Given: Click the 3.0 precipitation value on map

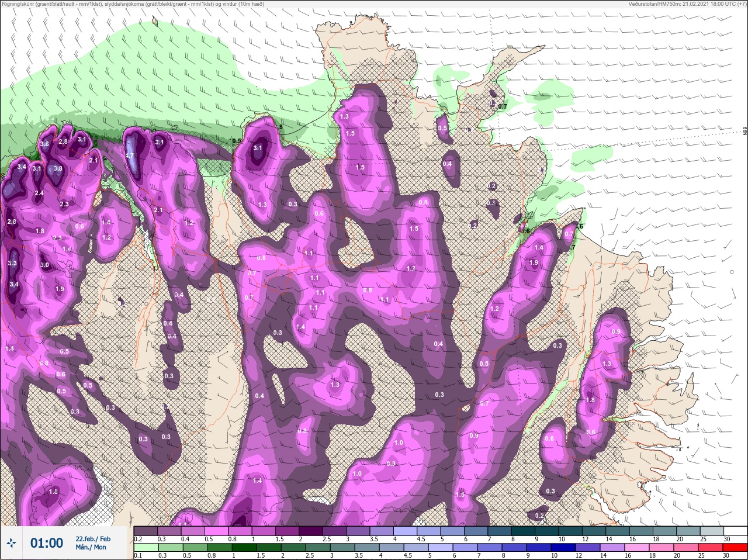Looking at the screenshot, I should click(x=44, y=265).
